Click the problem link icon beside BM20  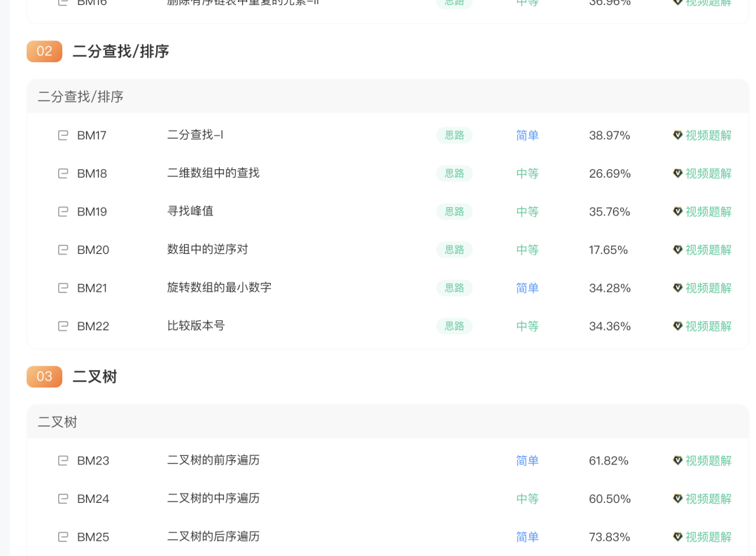[x=62, y=249]
